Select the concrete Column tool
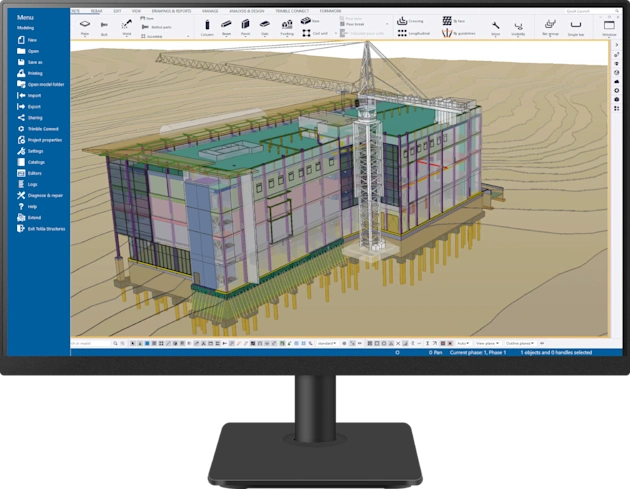 pos(207,28)
